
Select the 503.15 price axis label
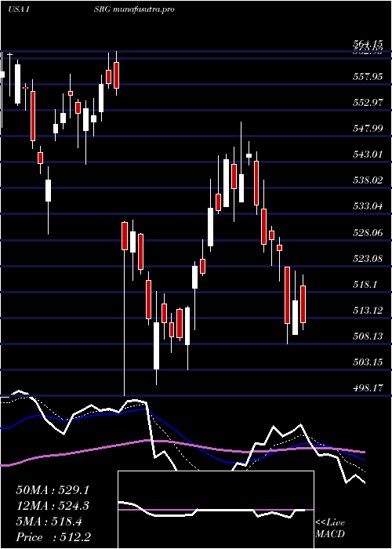(x=368, y=362)
